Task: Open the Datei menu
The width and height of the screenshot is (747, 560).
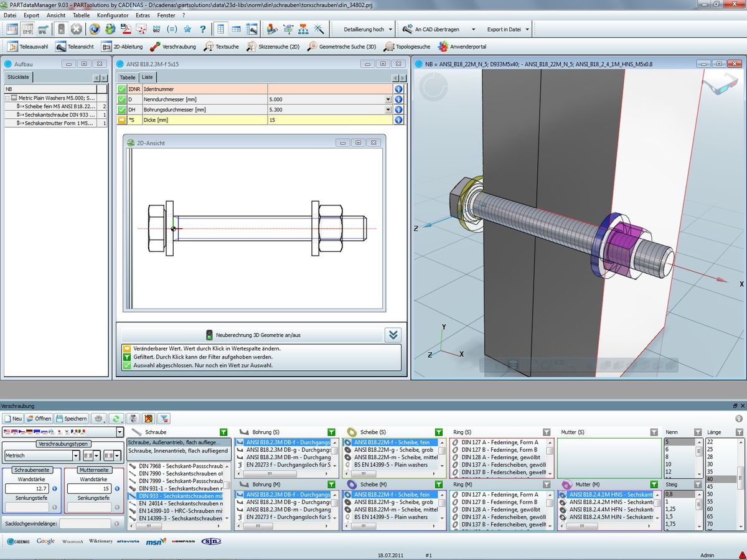Action: [x=10, y=15]
